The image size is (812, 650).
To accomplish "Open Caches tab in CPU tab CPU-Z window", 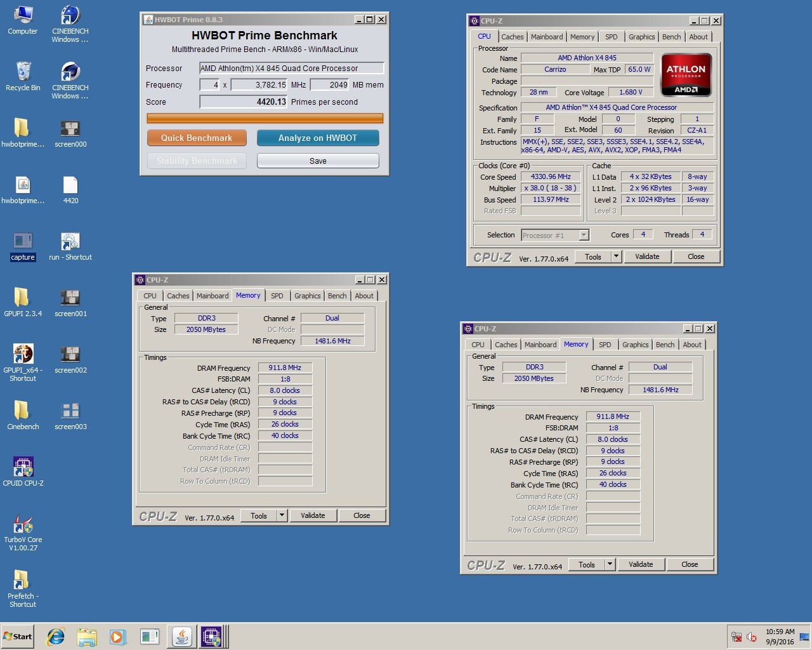I will [x=513, y=37].
